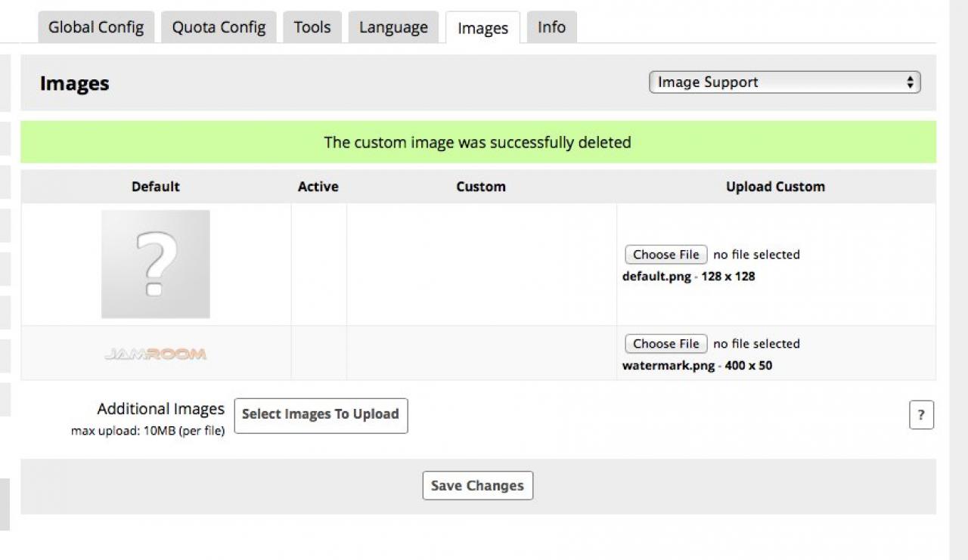Click the Jamroom watermark image
This screenshot has width=968, height=560.
pos(156,354)
